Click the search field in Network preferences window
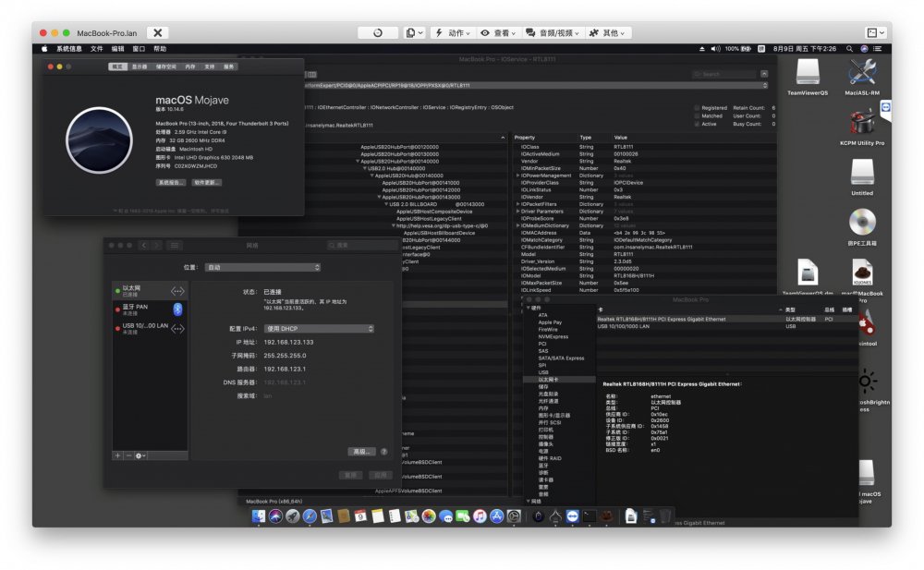Image resolution: width=924 pixels, height=570 pixels. [362, 245]
